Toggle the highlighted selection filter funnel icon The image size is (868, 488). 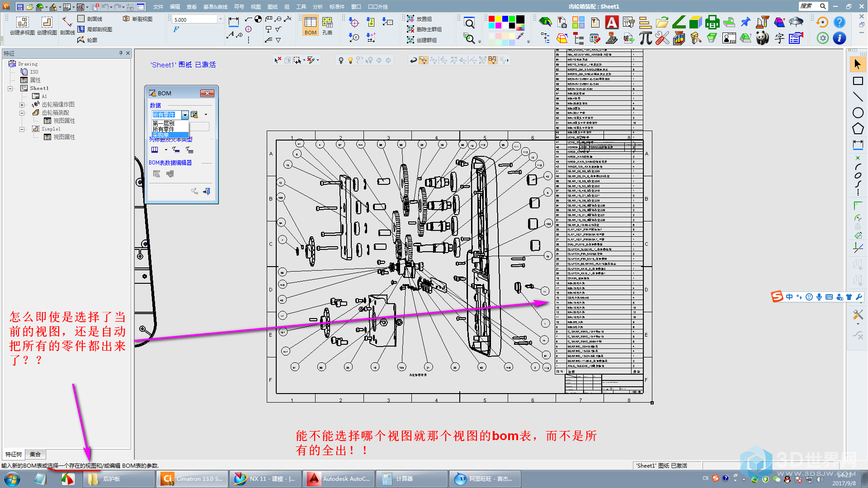(x=423, y=60)
